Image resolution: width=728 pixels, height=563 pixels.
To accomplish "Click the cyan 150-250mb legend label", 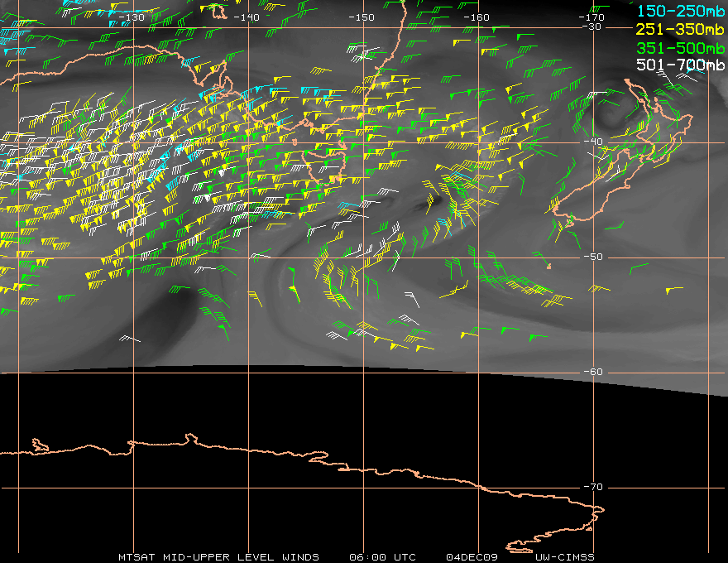I will pyautogui.click(x=680, y=11).
